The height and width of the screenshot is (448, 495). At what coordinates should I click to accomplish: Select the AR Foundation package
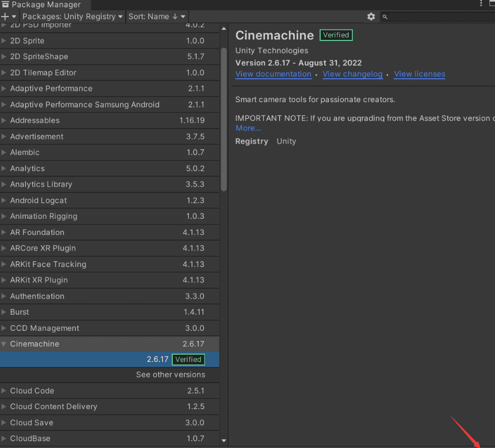click(37, 232)
